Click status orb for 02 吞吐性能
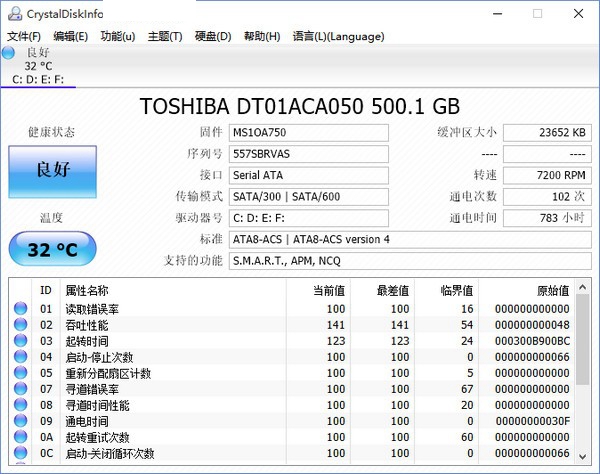 point(20,324)
